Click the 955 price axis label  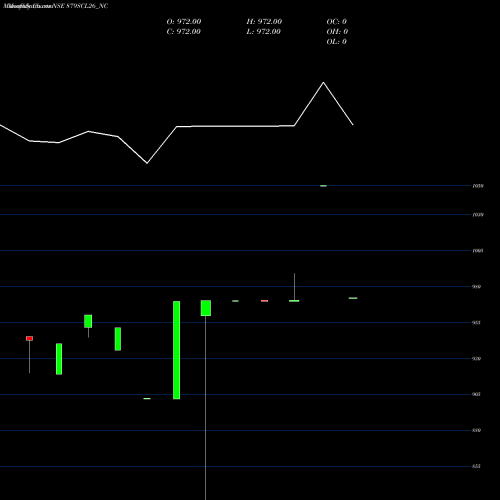[476, 322]
